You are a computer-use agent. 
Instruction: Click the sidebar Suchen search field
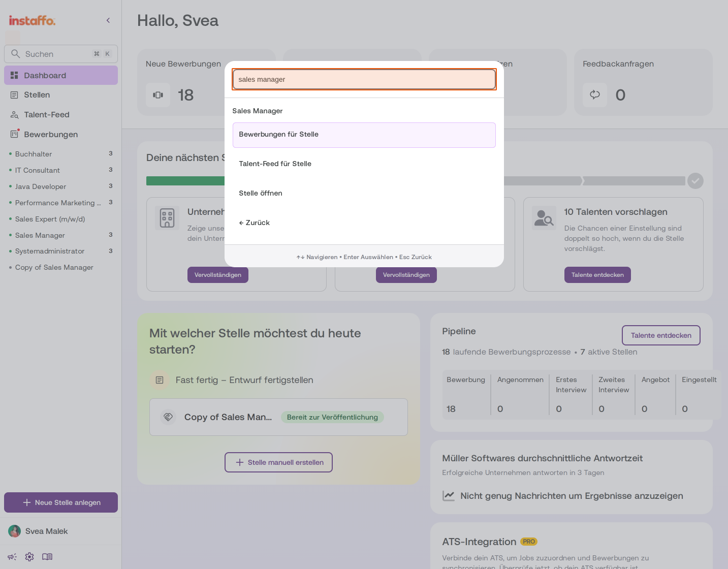tap(61, 54)
